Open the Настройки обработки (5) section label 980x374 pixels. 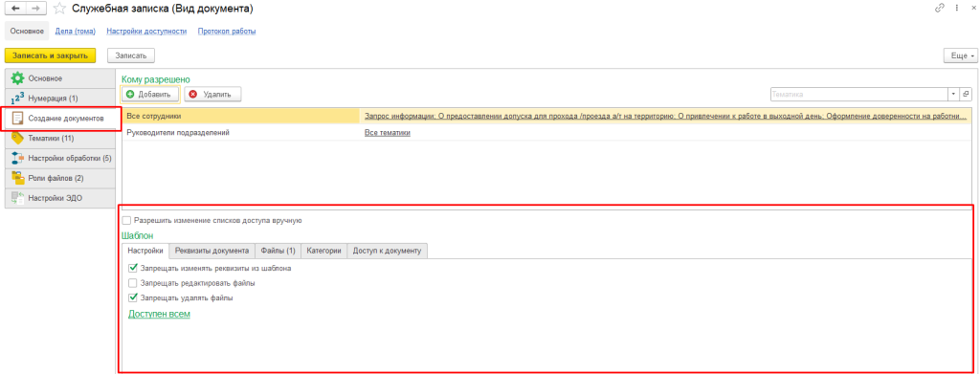(70, 158)
